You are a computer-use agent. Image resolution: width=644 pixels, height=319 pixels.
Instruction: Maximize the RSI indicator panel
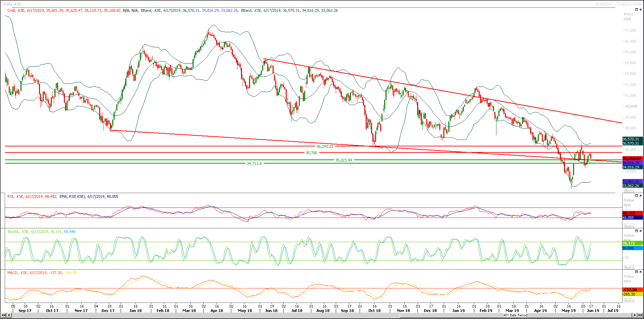click(x=637, y=196)
